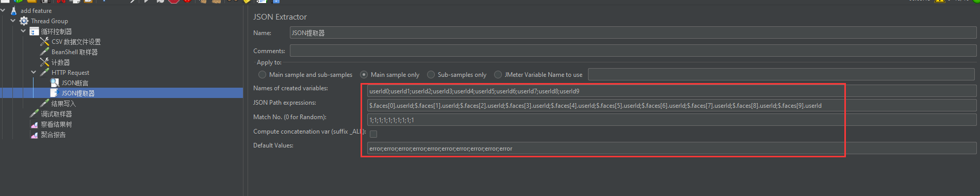Collapse the add feature test plan node
The image size is (980, 196).
[x=3, y=10]
